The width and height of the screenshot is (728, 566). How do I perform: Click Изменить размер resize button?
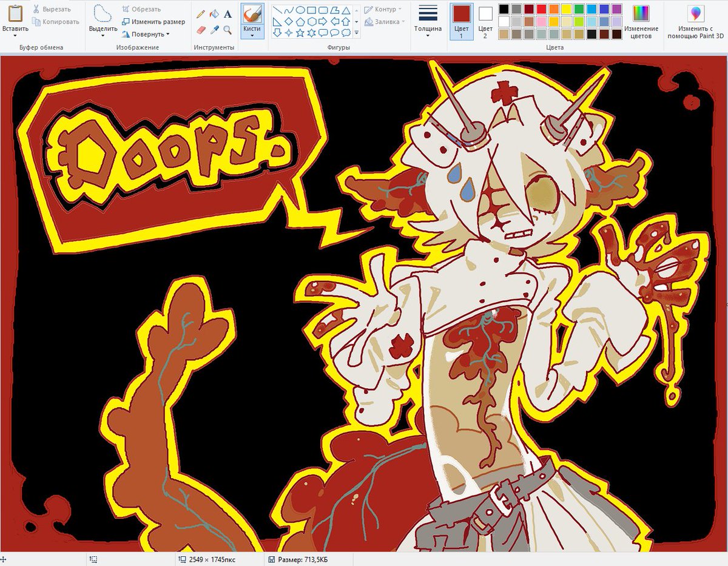click(x=153, y=22)
